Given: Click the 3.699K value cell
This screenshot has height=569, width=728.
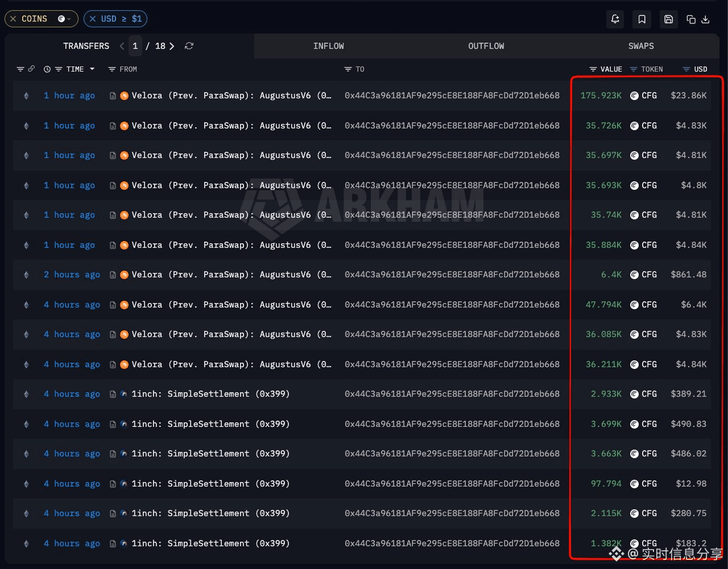Looking at the screenshot, I should [606, 424].
